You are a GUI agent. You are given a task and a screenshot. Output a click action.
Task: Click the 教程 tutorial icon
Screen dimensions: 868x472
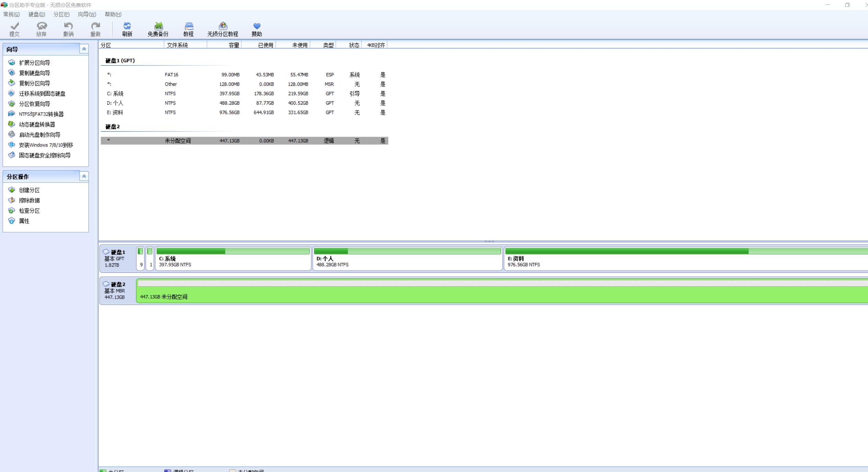coord(188,26)
